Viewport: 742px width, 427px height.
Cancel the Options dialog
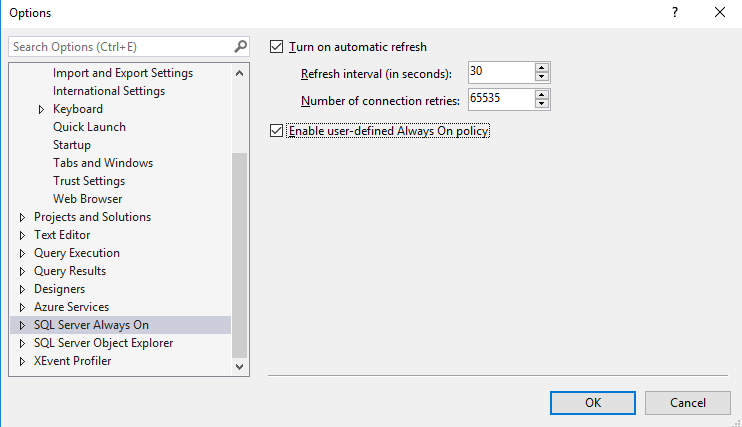point(687,402)
